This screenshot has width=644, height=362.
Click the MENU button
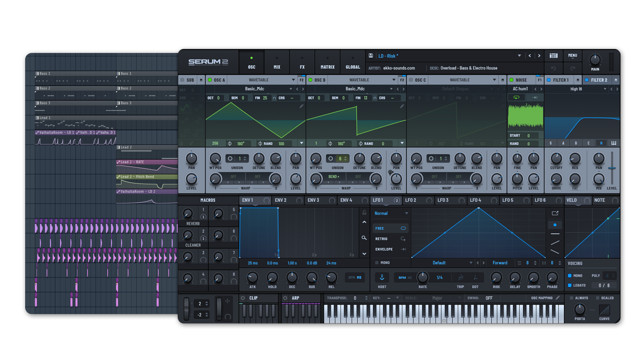[x=573, y=56]
